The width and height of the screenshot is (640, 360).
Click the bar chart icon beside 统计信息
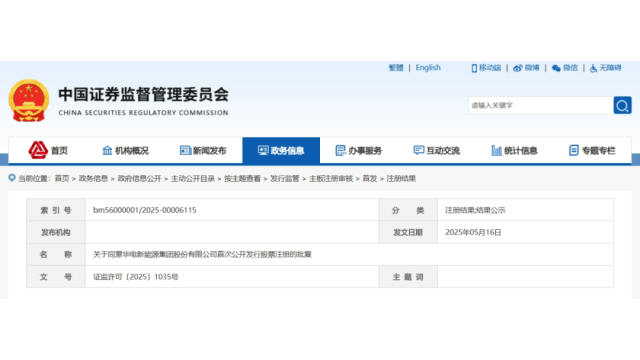pos(496,151)
